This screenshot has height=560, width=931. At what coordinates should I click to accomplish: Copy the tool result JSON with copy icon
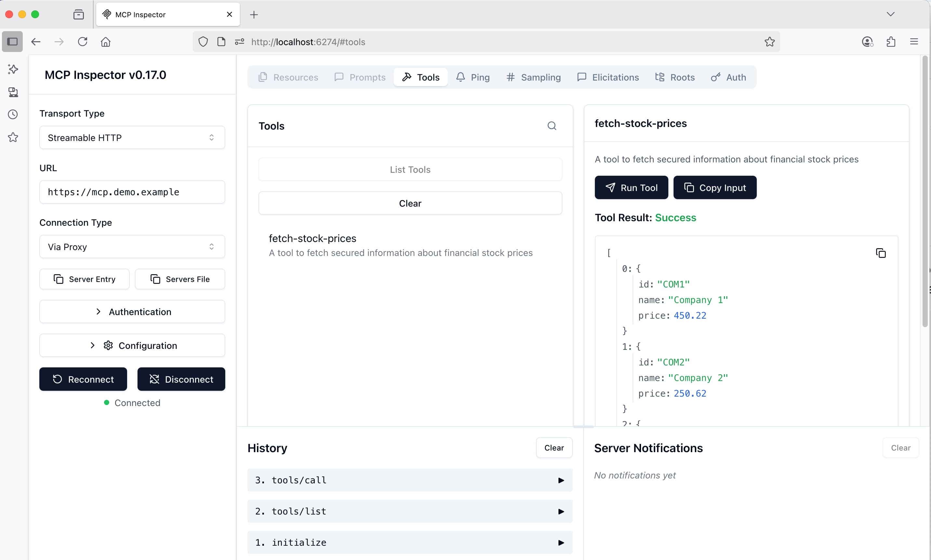tap(880, 253)
